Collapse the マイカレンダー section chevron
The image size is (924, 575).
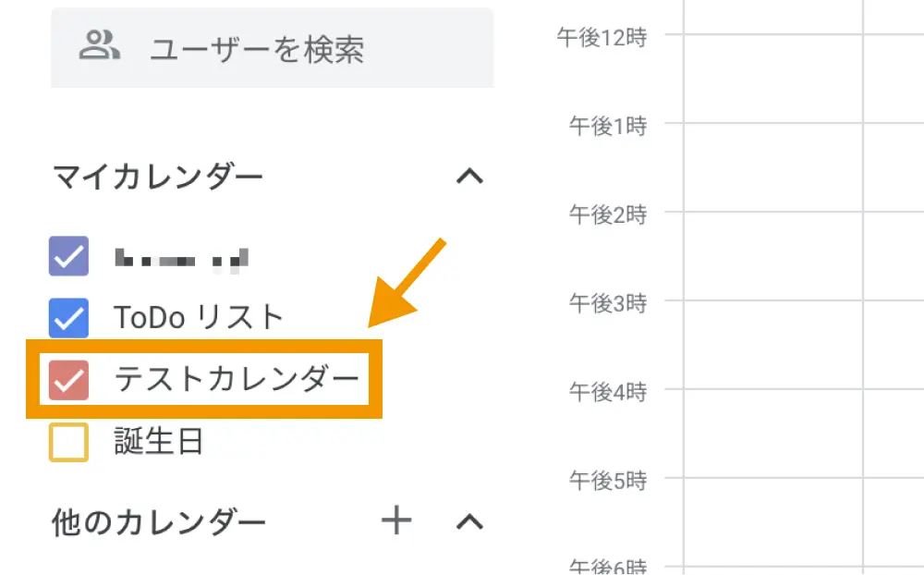click(470, 176)
